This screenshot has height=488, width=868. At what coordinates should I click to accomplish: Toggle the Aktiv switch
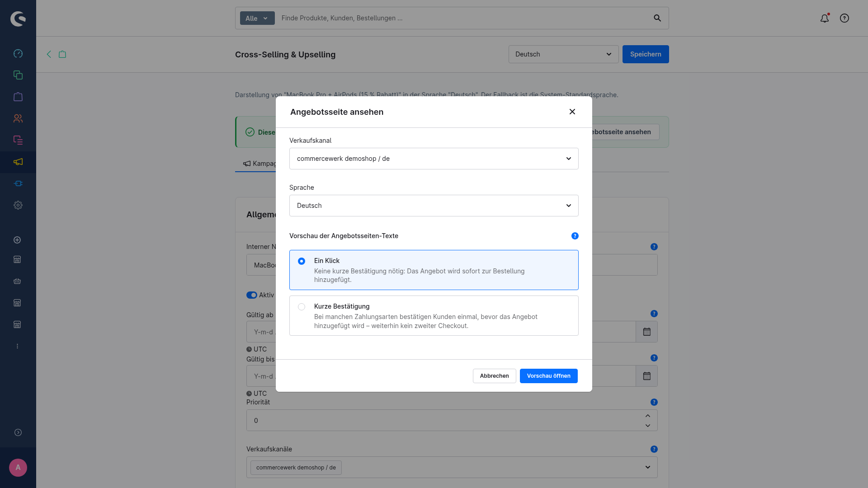252,295
